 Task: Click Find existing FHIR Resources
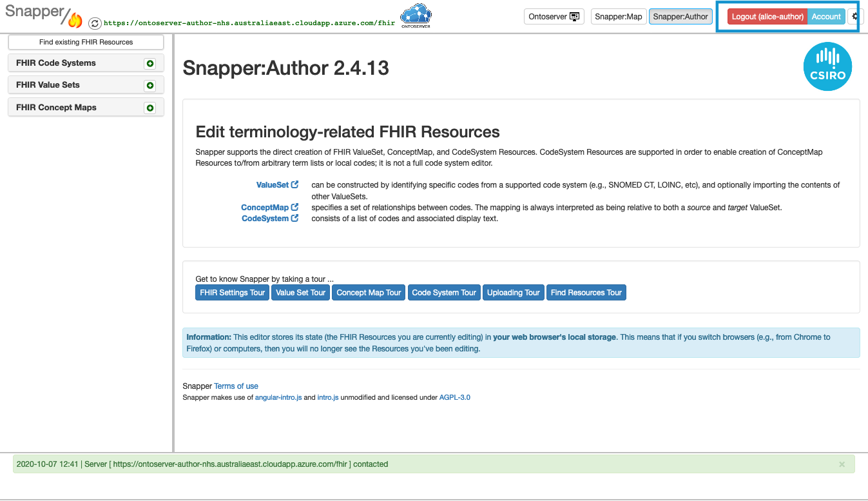pos(85,42)
